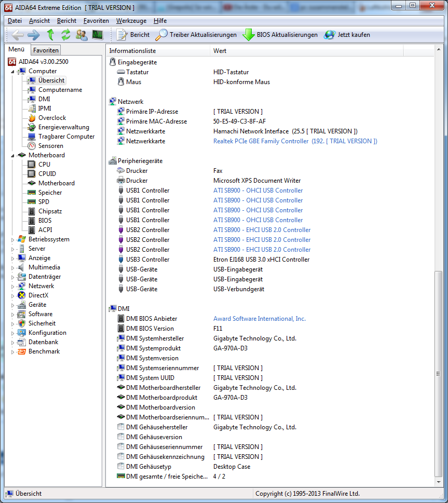This screenshot has width=448, height=503.
Task: Select the CPUID chip icon
Action: (x=32, y=173)
